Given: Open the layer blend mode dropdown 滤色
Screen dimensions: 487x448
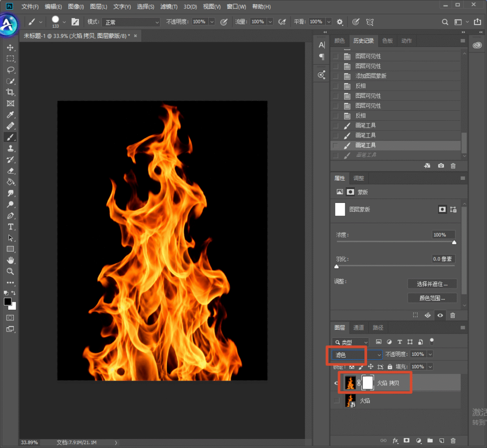Looking at the screenshot, I should click(x=357, y=354).
